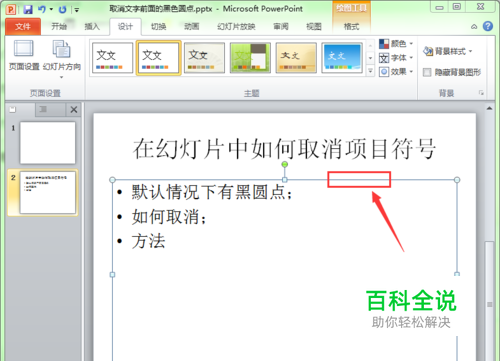Apply the tan/orange theme thumbnail
500x361 pixels.
[296, 58]
